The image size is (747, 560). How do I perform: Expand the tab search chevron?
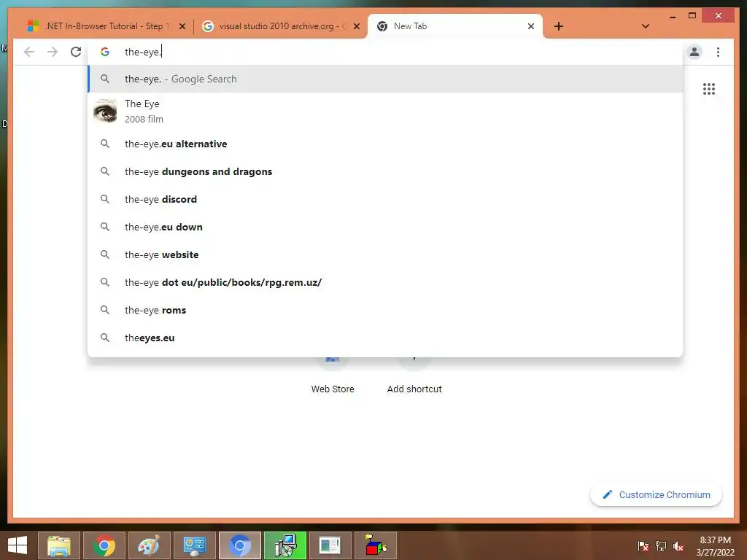[646, 26]
